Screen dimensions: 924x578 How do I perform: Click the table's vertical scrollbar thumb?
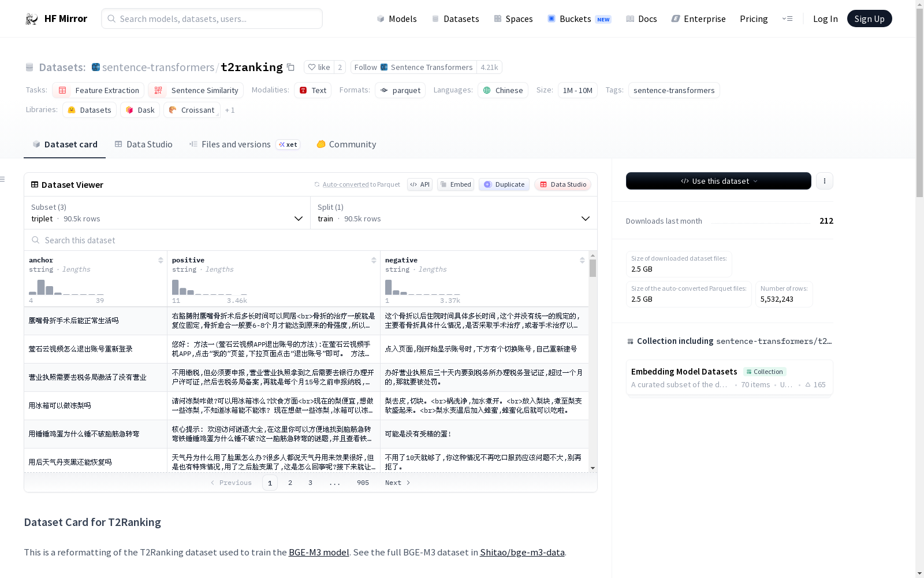pos(593,268)
